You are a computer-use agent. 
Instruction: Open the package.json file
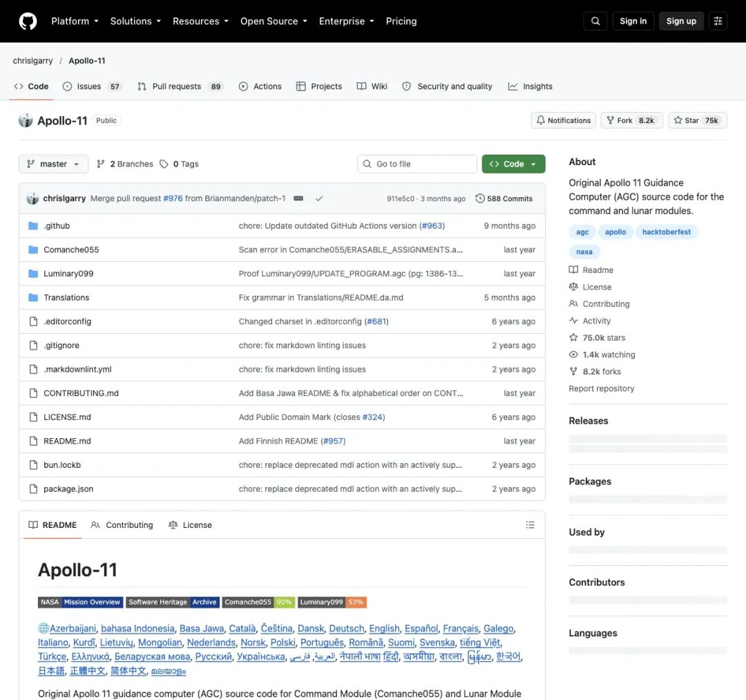[68, 489]
